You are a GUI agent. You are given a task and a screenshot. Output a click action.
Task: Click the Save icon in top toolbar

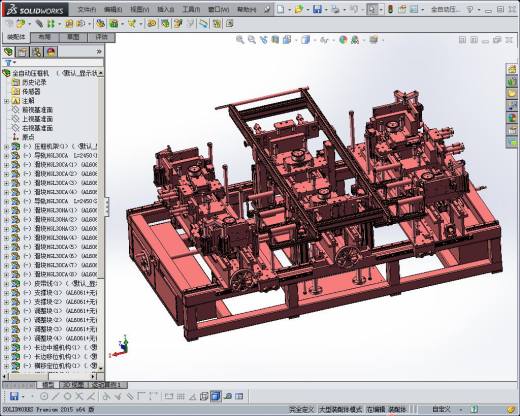317,9
